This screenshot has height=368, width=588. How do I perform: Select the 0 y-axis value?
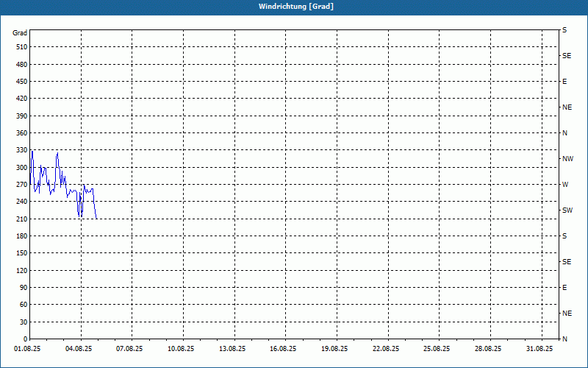click(25, 339)
